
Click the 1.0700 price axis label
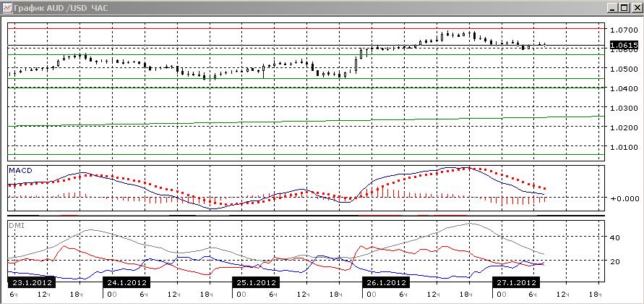tap(624, 30)
